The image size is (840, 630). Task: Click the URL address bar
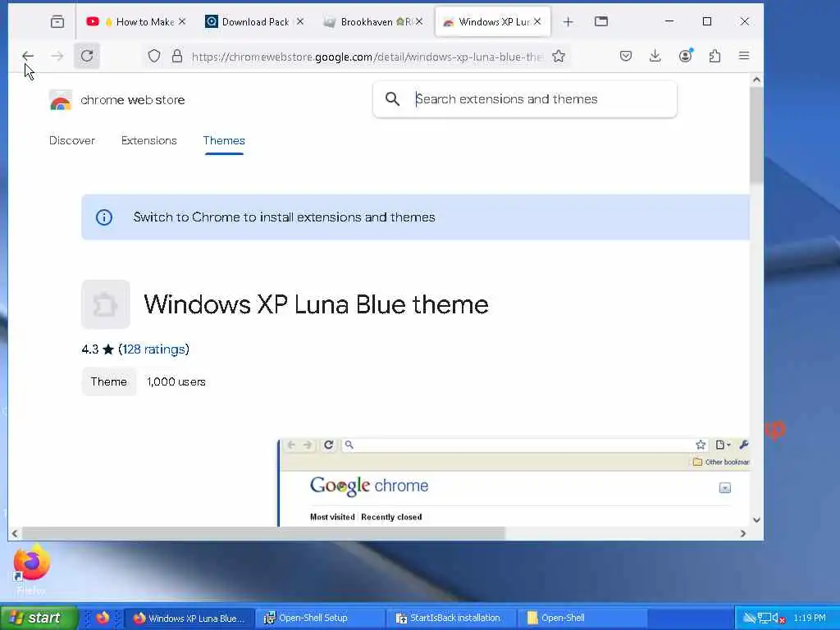(367, 57)
